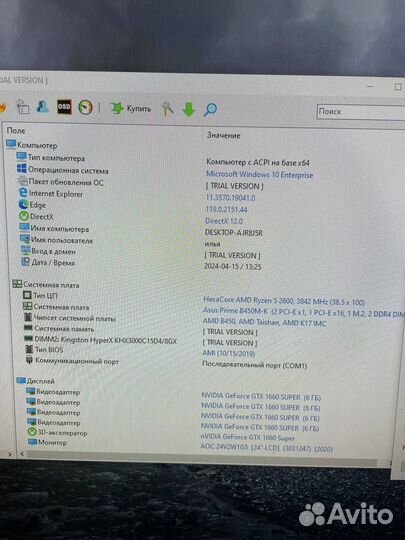Click the Windows logo beside Операционная система
Screen dimensions: 405x540
pos(22,169)
